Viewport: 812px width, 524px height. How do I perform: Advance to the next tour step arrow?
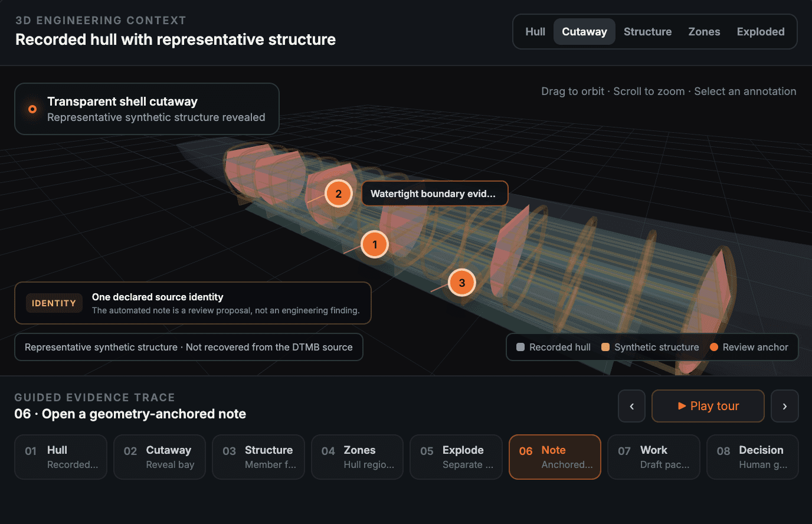[x=785, y=406]
